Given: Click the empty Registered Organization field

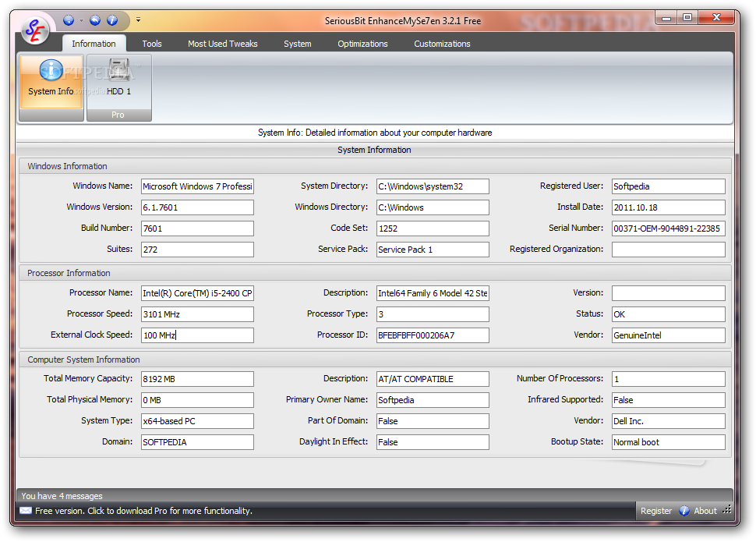Looking at the screenshot, I should click(668, 250).
